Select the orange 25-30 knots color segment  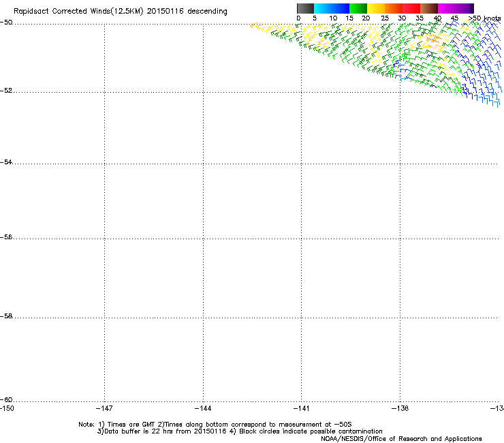point(394,8)
